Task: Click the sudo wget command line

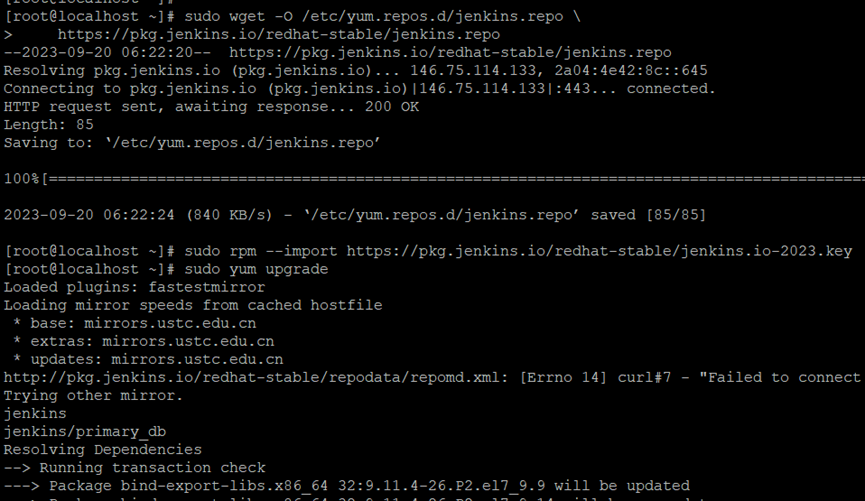Action: [292, 17]
